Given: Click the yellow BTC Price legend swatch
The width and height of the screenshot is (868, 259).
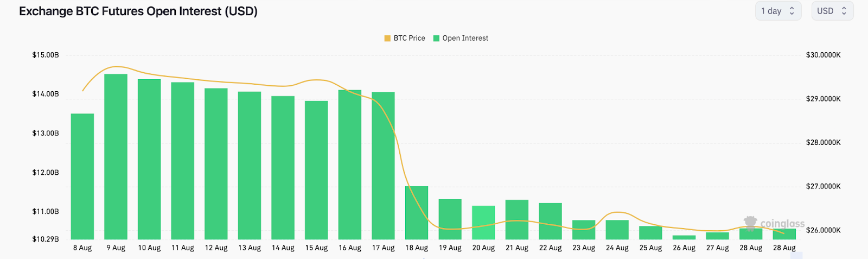Looking at the screenshot, I should (x=387, y=38).
